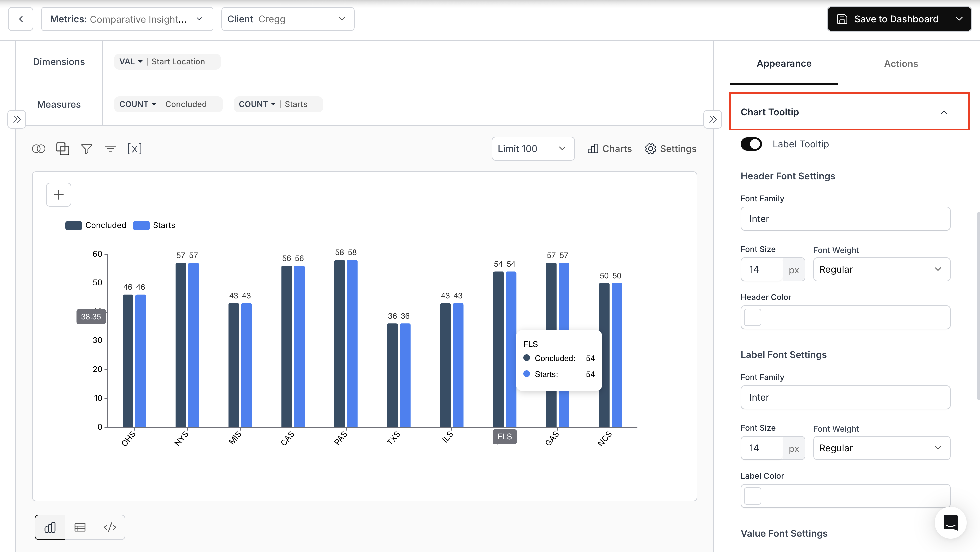Click the filter funnel icon

coord(86,149)
